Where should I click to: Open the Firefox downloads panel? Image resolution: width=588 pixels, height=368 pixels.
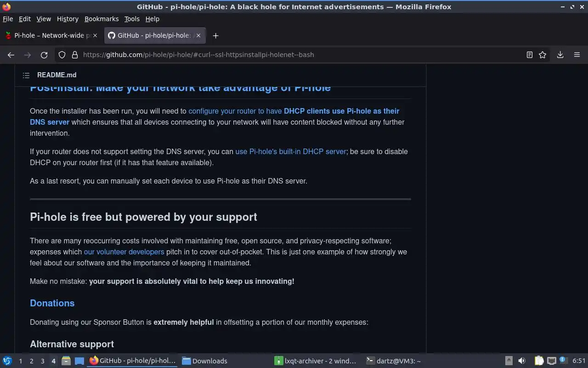pos(560,55)
